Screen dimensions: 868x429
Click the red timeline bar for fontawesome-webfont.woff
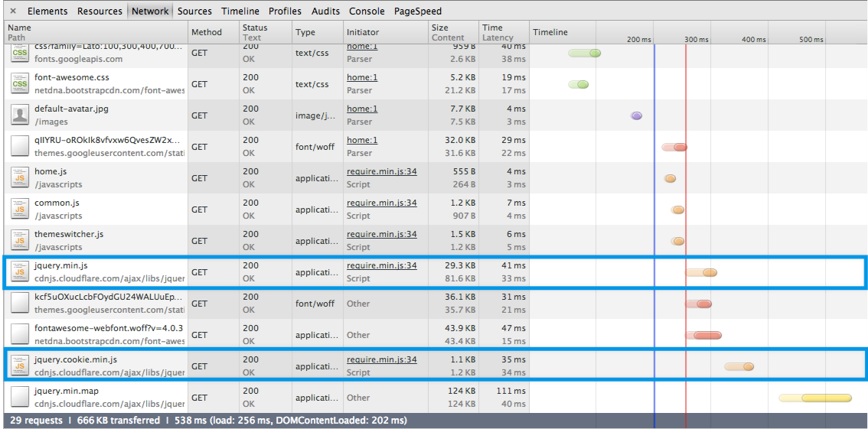pos(703,335)
